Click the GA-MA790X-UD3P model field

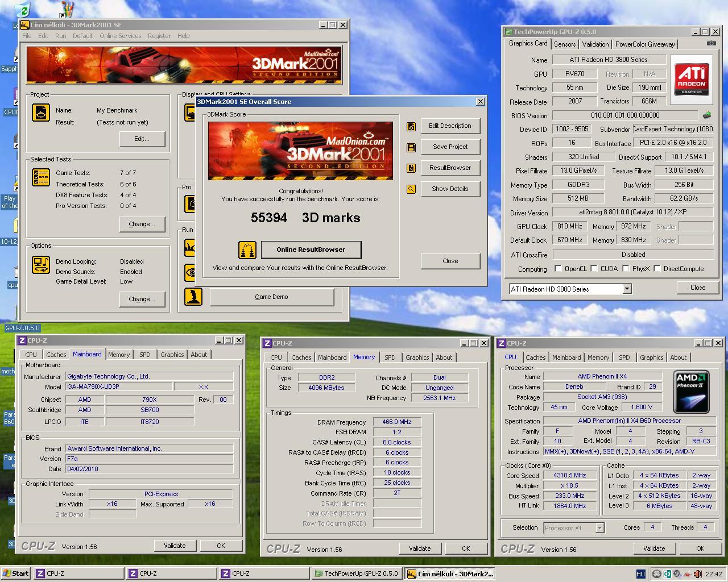pos(118,387)
